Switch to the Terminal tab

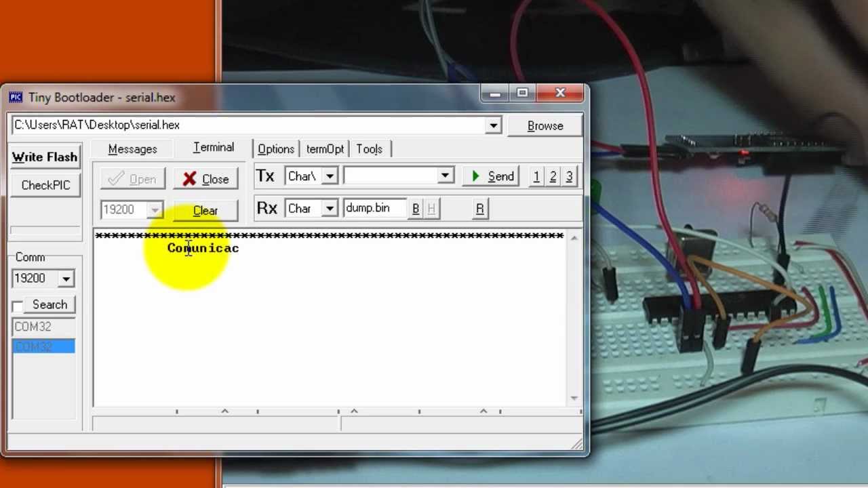point(213,148)
